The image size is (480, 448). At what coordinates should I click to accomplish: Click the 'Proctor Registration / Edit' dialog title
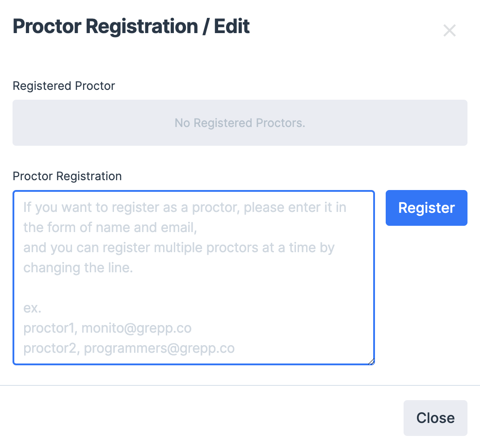pos(131,26)
